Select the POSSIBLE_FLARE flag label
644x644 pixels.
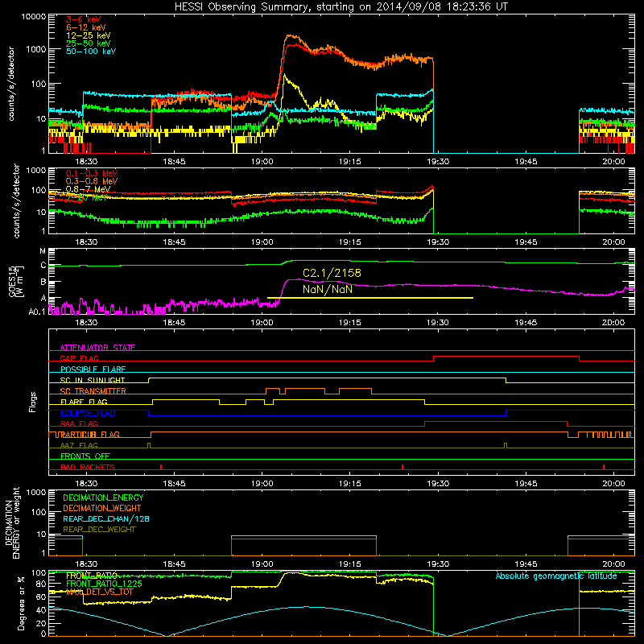coord(93,369)
